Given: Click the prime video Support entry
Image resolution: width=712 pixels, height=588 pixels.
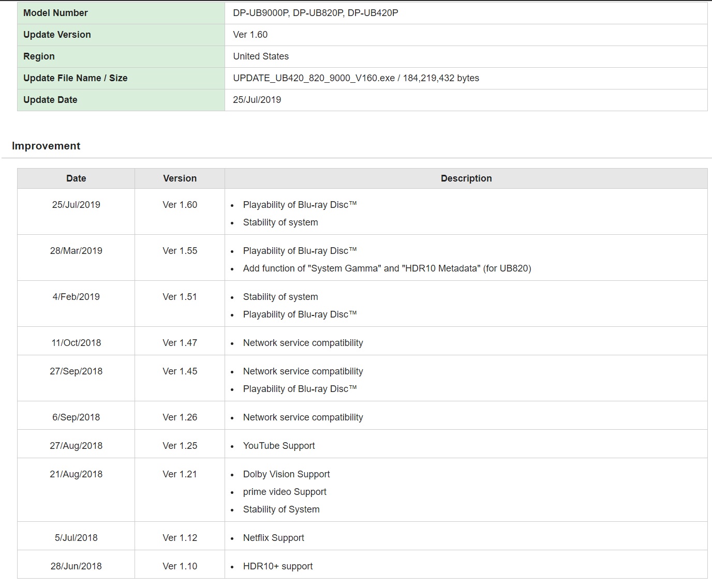Looking at the screenshot, I should (285, 492).
